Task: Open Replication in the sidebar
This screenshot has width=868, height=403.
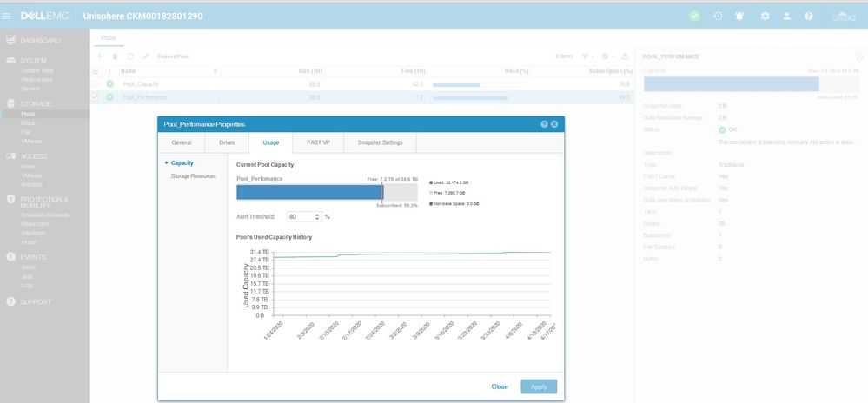Action: click(35, 223)
